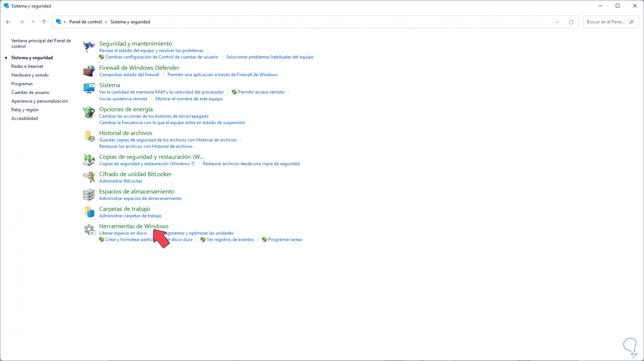Open Programas category in sidebar
This screenshot has width=644, height=361.
click(x=22, y=84)
